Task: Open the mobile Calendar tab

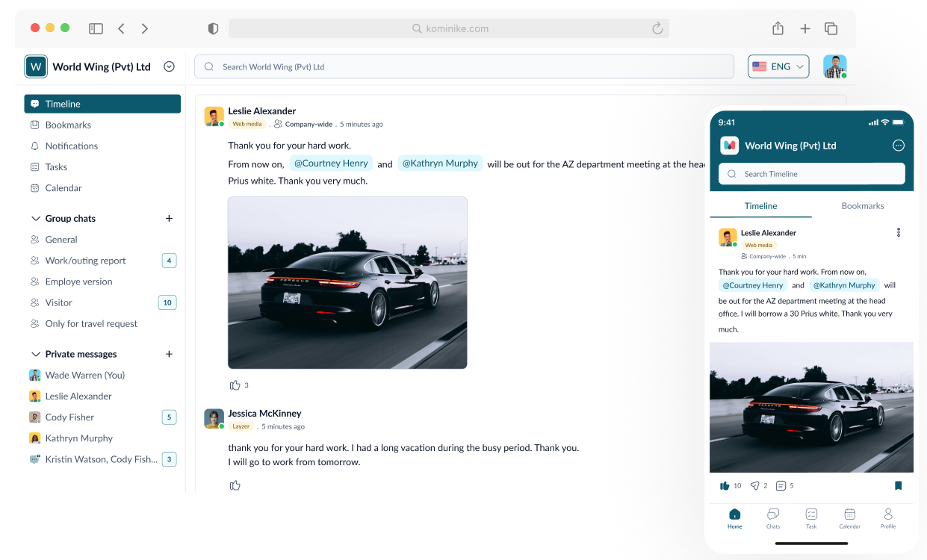Action: [x=849, y=518]
